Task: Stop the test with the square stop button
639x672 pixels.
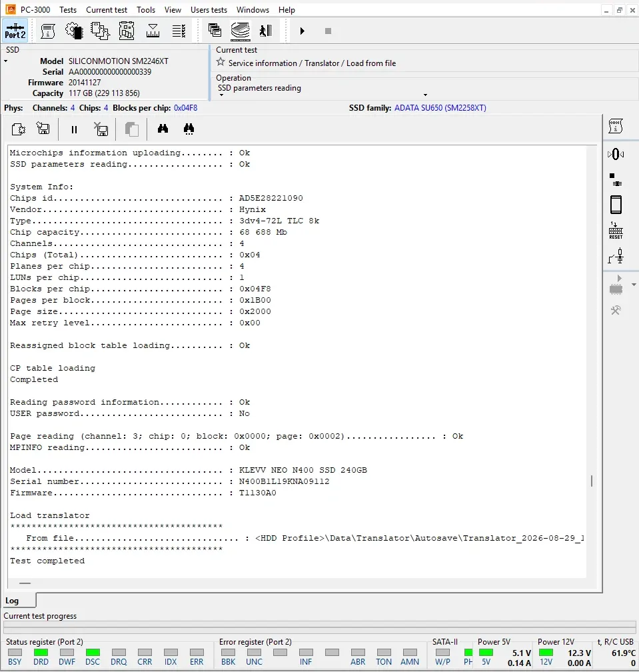Action: [328, 31]
